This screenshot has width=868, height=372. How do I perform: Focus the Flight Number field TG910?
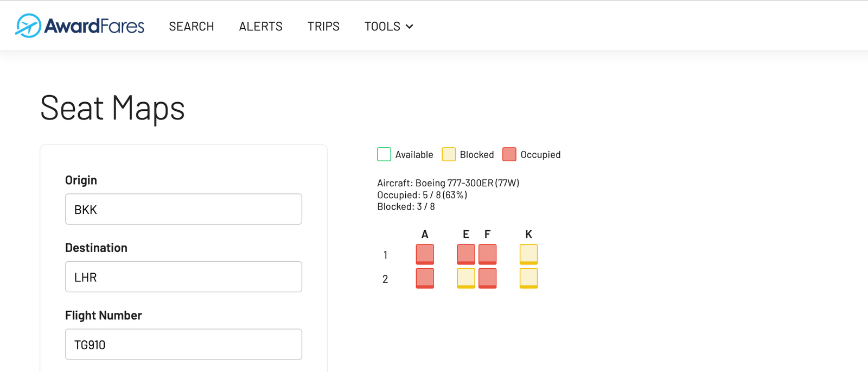183,344
